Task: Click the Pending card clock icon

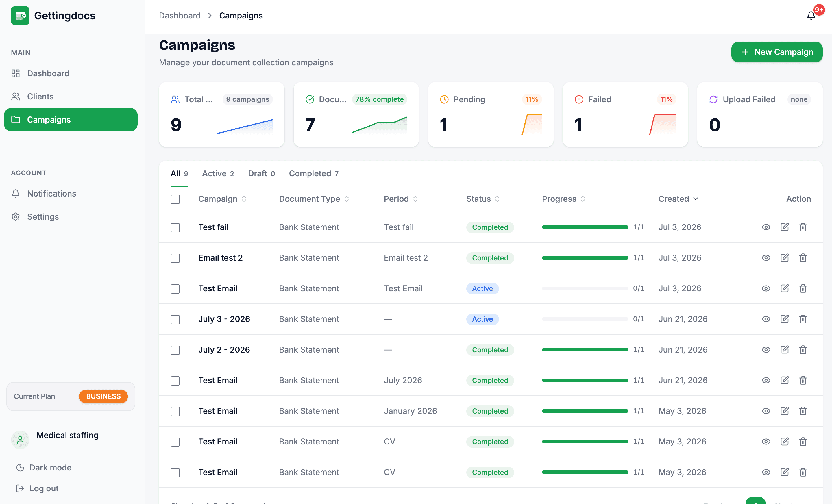Action: click(x=444, y=99)
